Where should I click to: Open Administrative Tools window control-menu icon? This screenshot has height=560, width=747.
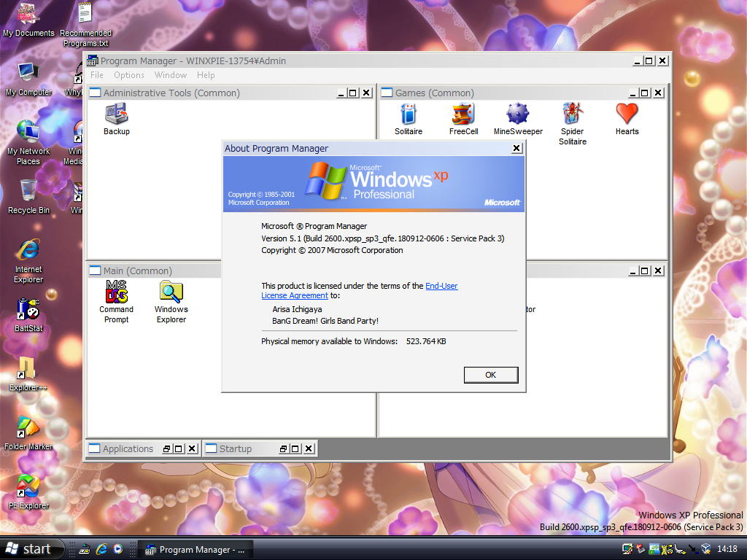click(96, 93)
